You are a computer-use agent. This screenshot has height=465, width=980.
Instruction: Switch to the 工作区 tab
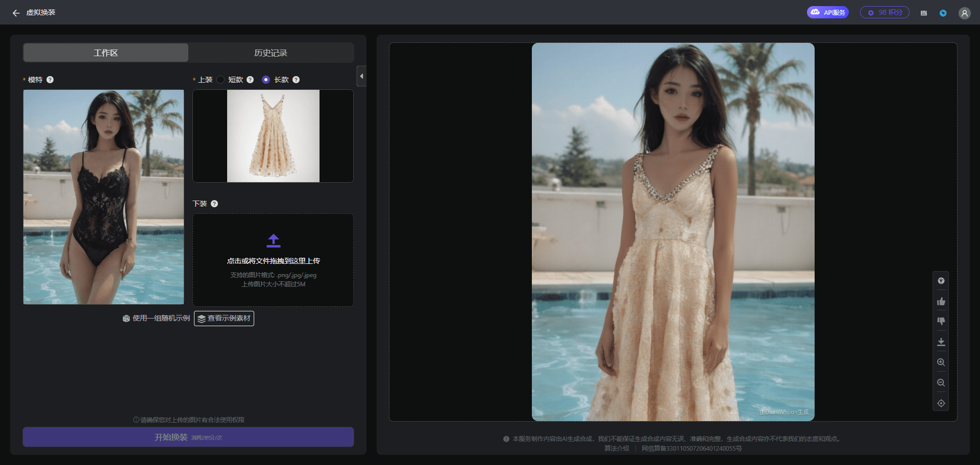click(x=106, y=53)
